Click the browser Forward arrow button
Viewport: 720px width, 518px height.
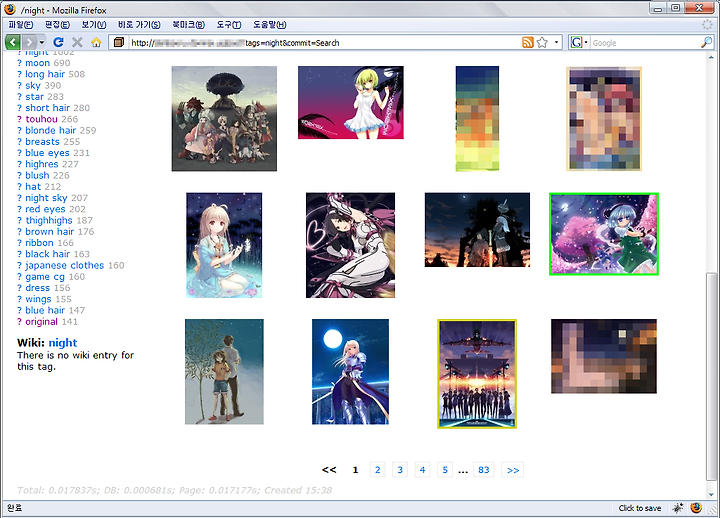click(x=29, y=42)
